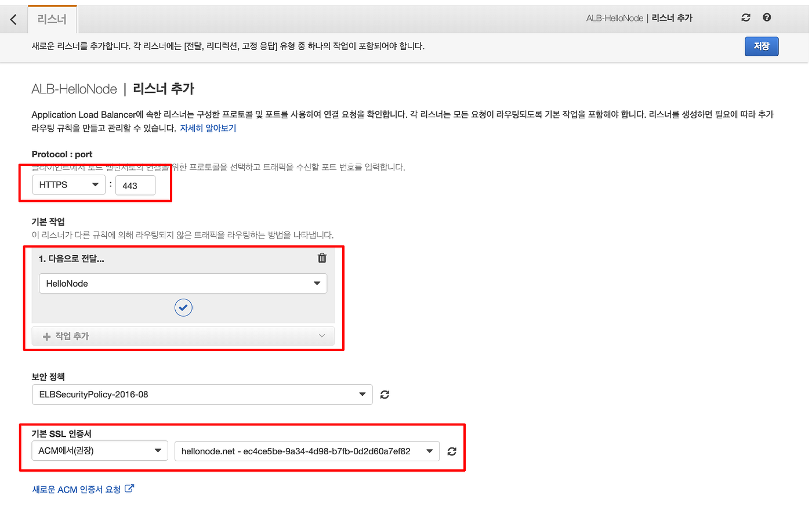Switch to the 리스너 tab

pos(52,19)
